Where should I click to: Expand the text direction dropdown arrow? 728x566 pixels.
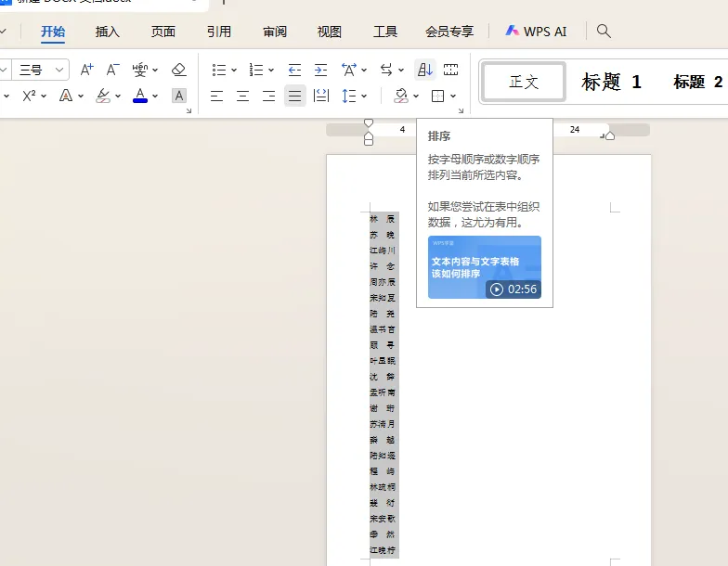pyautogui.click(x=401, y=71)
